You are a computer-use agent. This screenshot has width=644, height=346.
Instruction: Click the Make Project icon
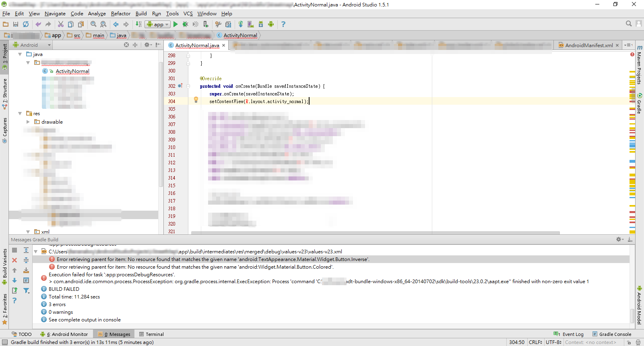pos(138,24)
